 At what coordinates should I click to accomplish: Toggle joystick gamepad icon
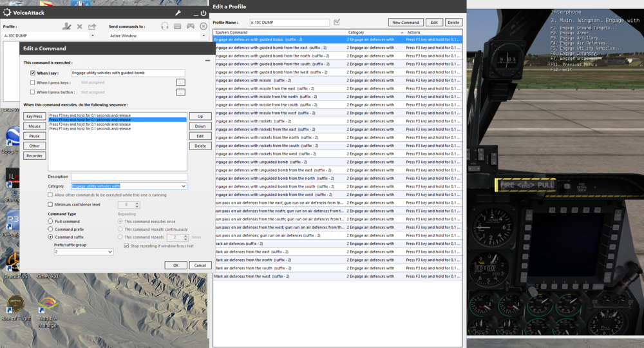pos(190,26)
